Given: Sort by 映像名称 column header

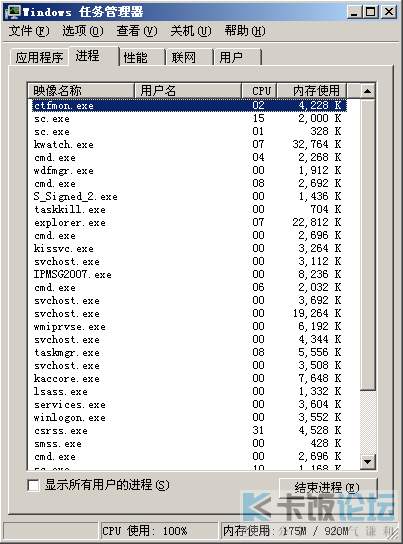Looking at the screenshot, I should pyautogui.click(x=81, y=91).
